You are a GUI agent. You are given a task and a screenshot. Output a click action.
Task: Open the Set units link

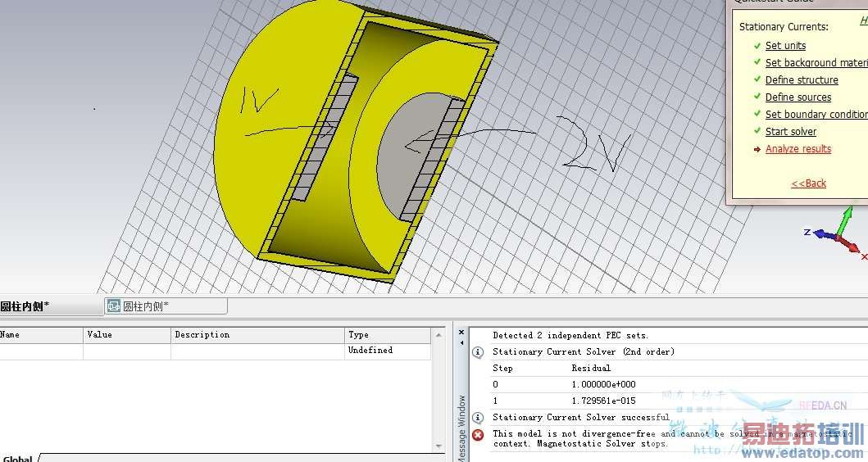click(x=785, y=46)
